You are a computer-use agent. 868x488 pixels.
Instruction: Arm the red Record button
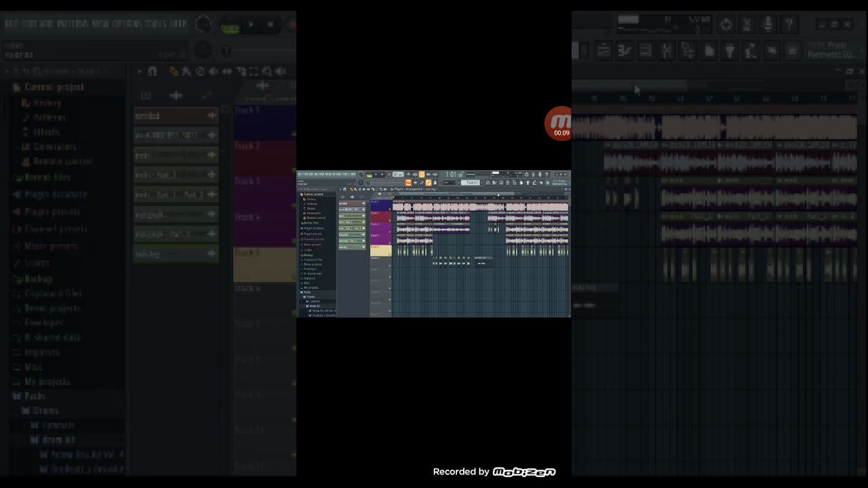click(389, 174)
